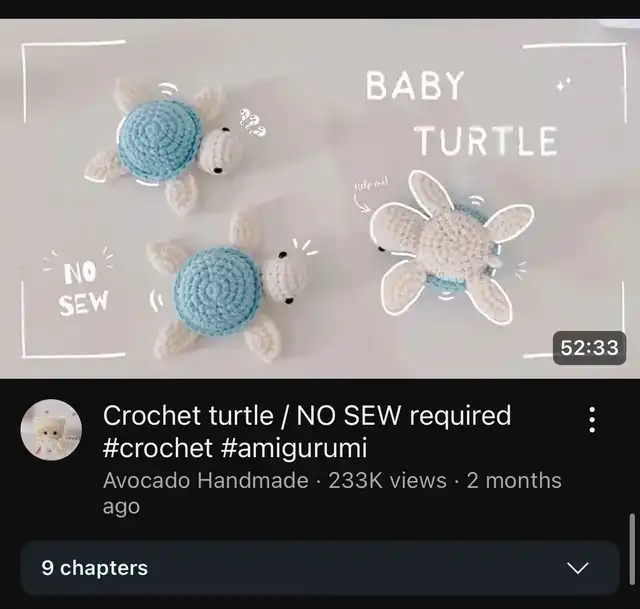The image size is (640, 609).
Task: Visit Avocado Handmade channel name
Action: pos(206,480)
